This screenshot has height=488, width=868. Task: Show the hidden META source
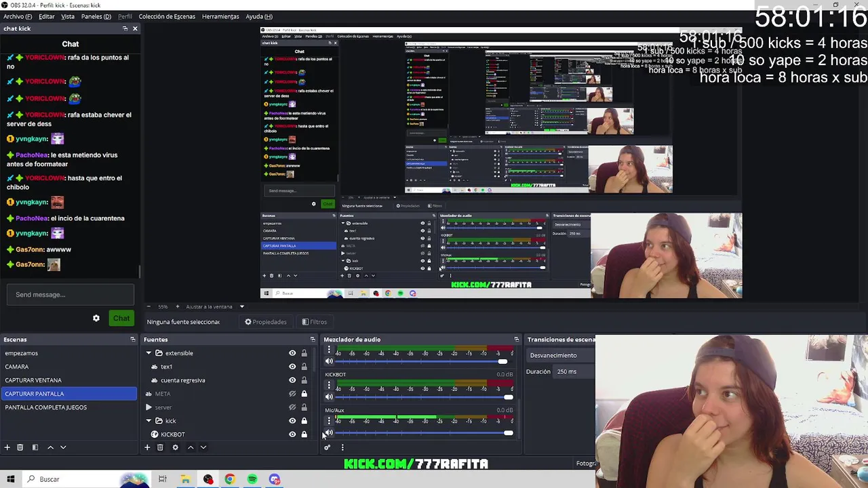(x=292, y=394)
